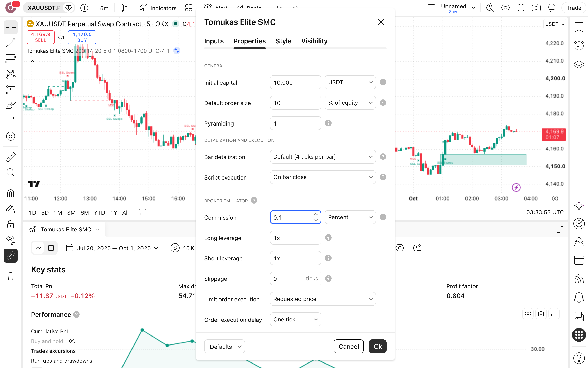588x368 pixels.
Task: Take a chart snapshot with the camera icon
Action: 536,8
